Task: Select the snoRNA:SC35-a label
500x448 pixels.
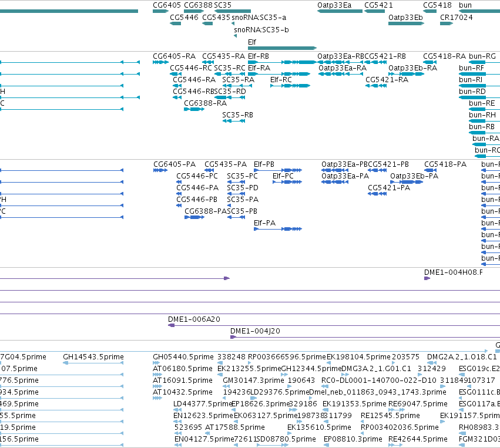Action: click(259, 18)
